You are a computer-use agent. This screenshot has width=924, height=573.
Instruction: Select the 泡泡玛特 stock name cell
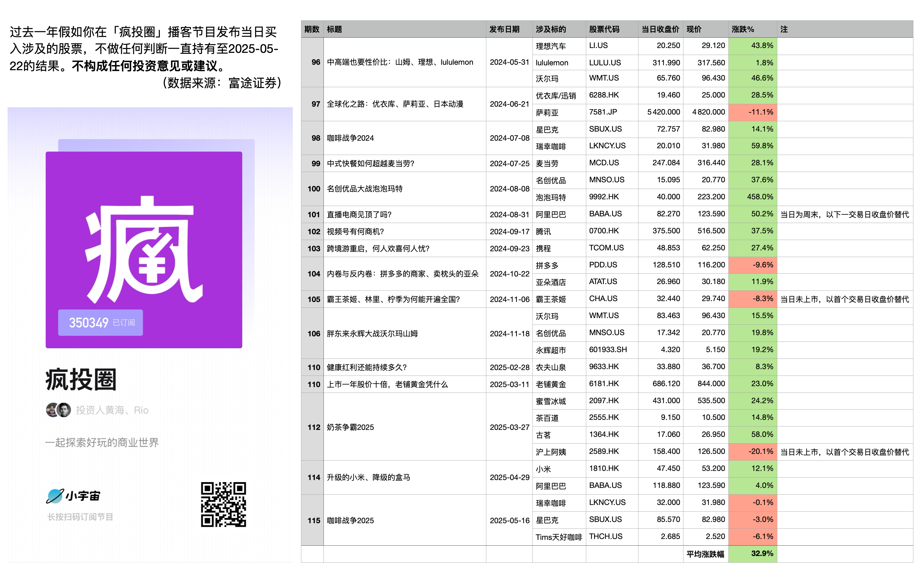click(x=559, y=197)
